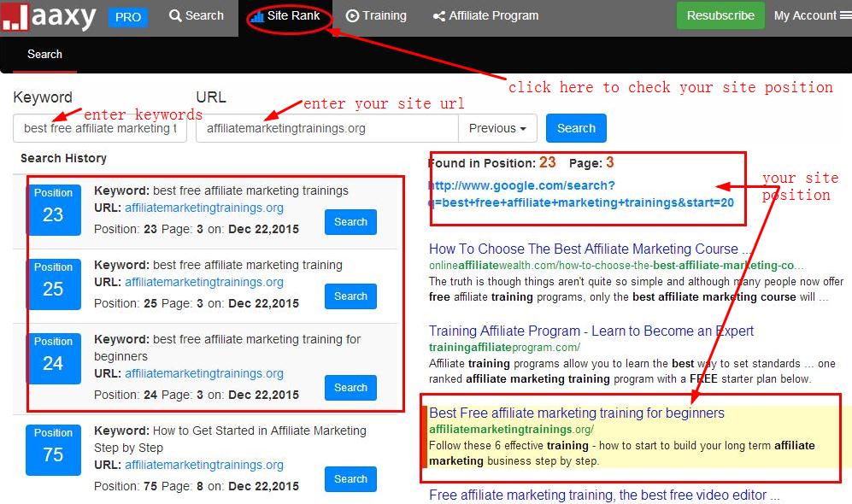
Task: Open URL link in the position 24 entry
Action: pyautogui.click(x=204, y=373)
